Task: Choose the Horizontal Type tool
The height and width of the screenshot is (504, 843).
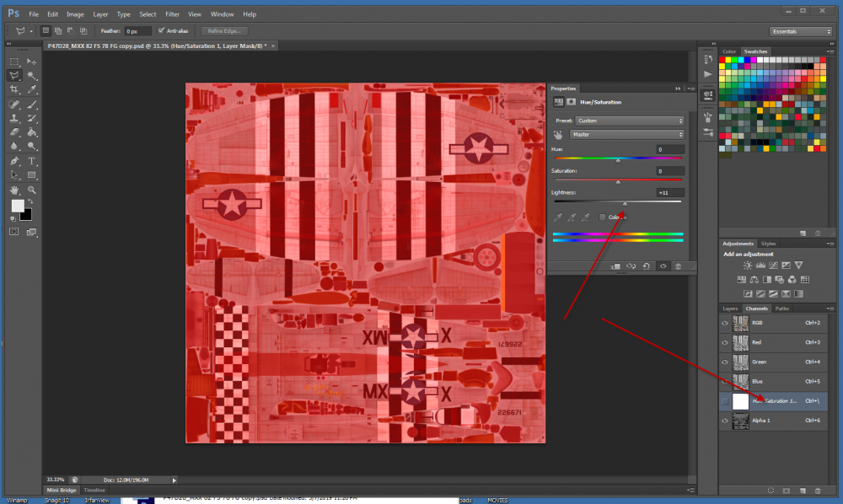Action: point(32,160)
